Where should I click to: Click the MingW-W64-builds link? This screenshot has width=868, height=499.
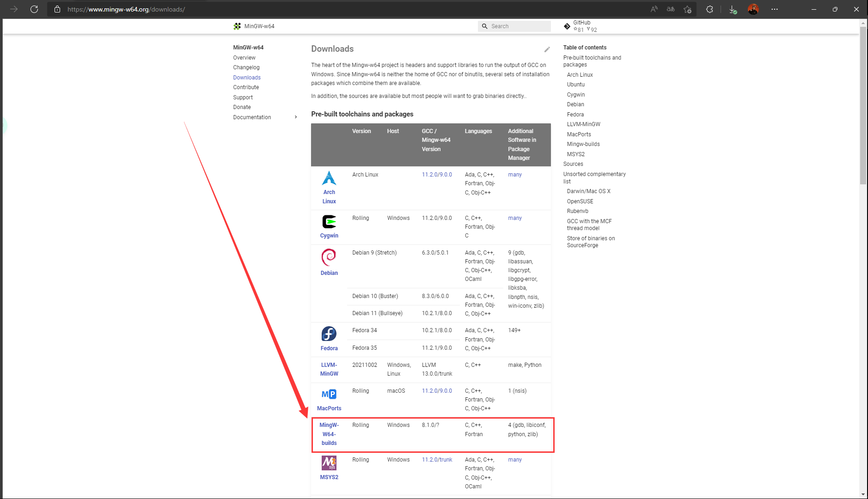329,434
